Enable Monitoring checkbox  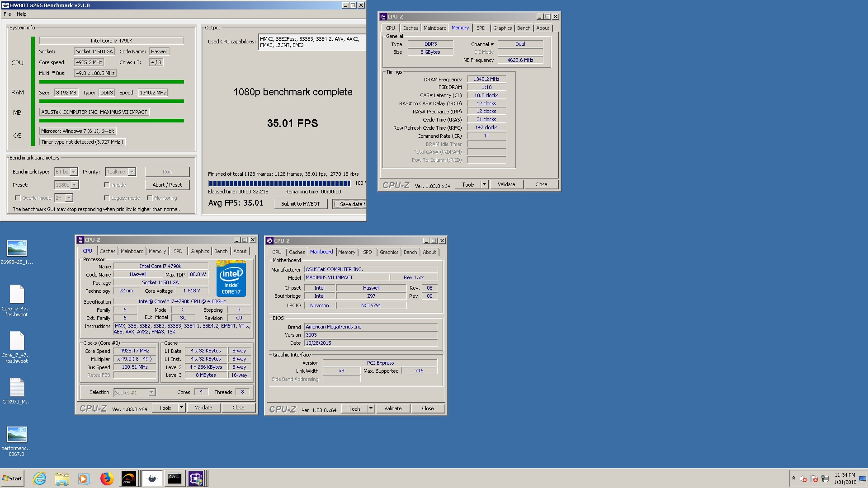(x=150, y=198)
